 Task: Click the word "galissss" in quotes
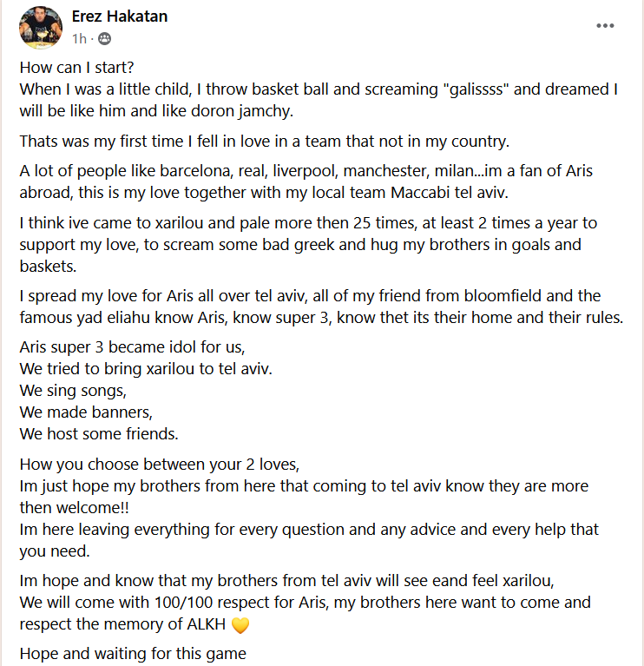coord(476,89)
